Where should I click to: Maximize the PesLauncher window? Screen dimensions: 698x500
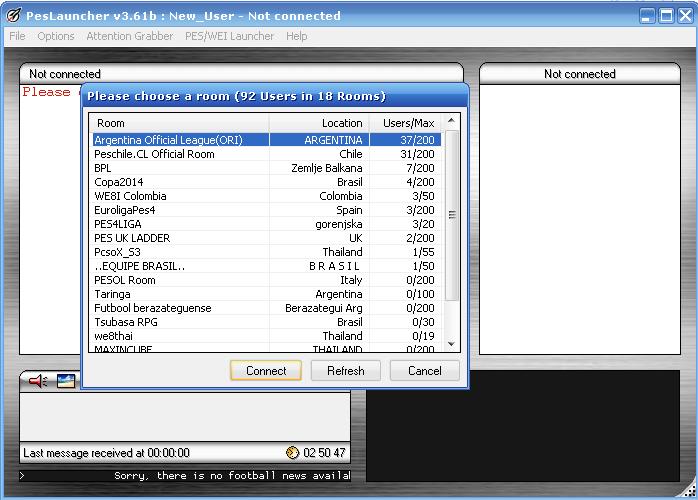[666, 16]
